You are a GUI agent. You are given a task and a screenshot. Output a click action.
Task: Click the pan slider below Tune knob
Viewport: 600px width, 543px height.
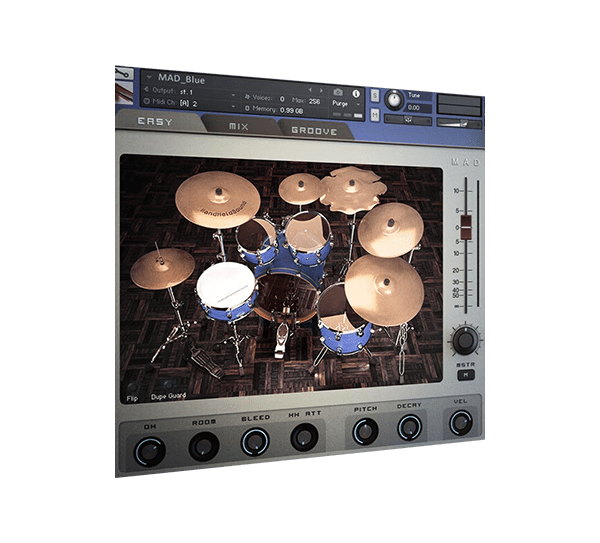click(408, 120)
